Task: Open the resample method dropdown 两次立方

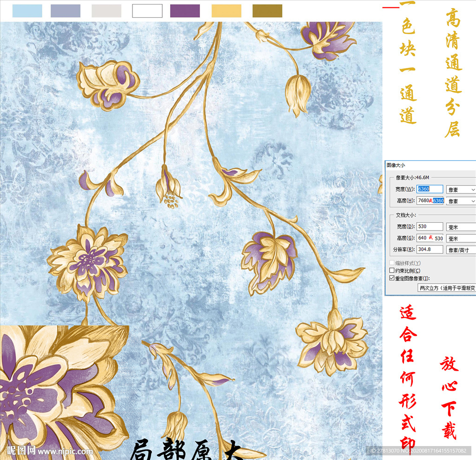Action: click(447, 288)
